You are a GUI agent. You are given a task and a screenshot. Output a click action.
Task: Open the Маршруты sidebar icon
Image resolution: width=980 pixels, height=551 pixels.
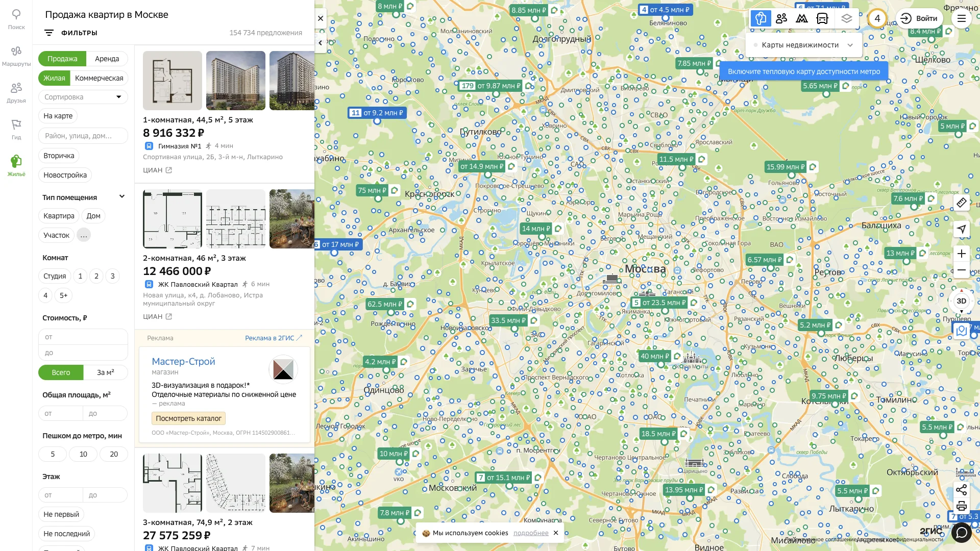(x=16, y=56)
